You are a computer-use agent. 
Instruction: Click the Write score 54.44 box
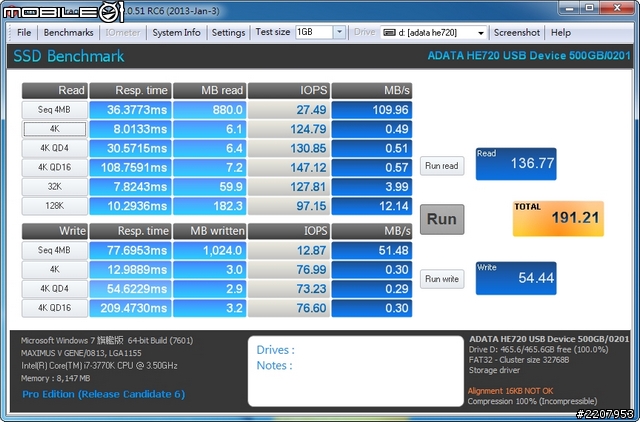point(516,278)
